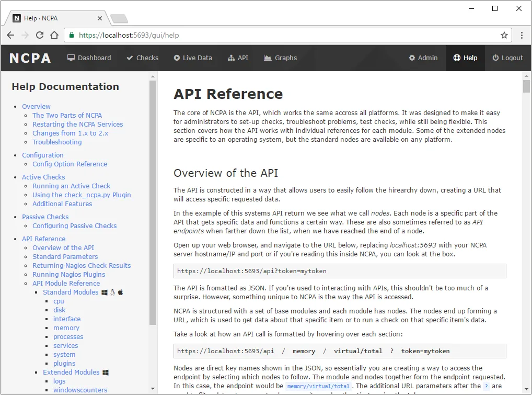The width and height of the screenshot is (532, 395).
Task: Open the Live Data page
Action: (x=193, y=58)
